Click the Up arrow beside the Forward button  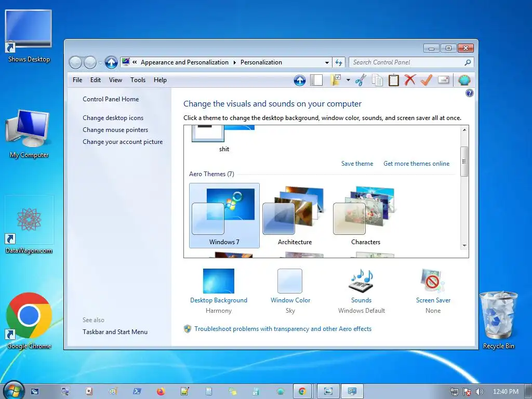(x=111, y=62)
